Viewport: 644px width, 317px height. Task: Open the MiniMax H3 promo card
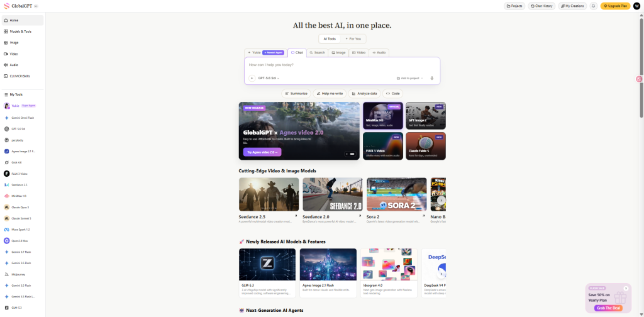pos(383,116)
